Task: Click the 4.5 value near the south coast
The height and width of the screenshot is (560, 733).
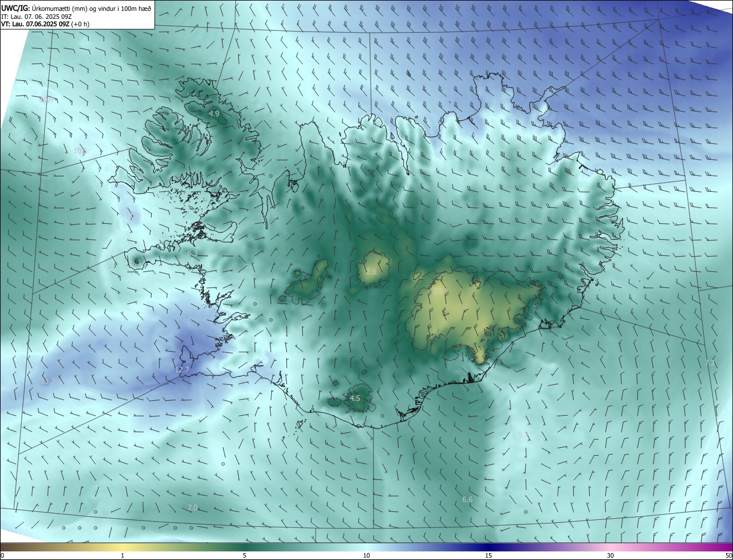Action: point(355,398)
